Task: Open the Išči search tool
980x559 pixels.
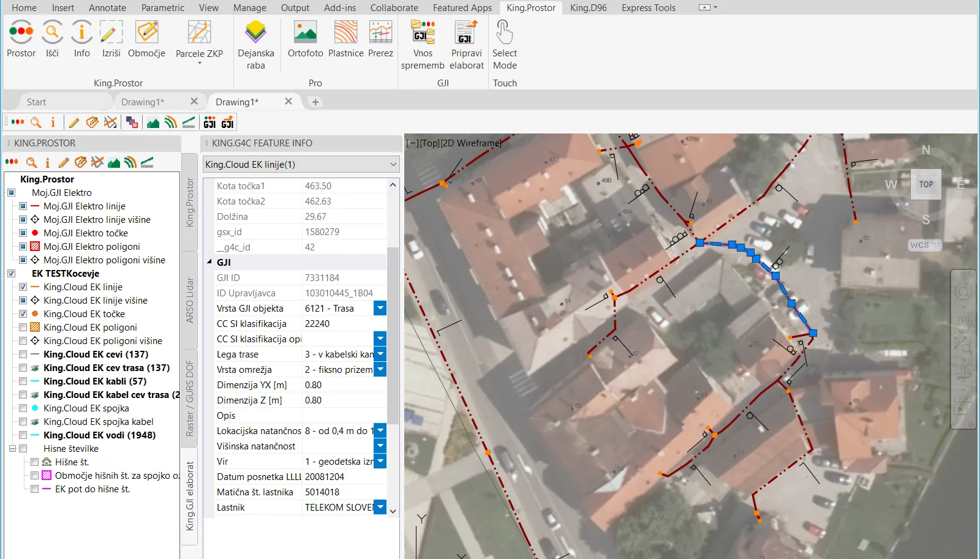Action: 52,32
